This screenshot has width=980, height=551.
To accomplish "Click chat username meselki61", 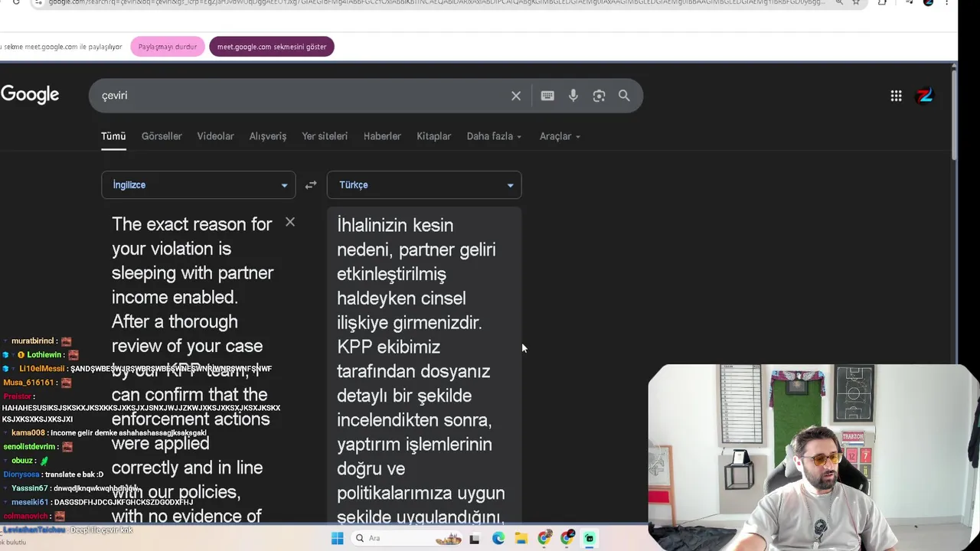I will tap(29, 502).
